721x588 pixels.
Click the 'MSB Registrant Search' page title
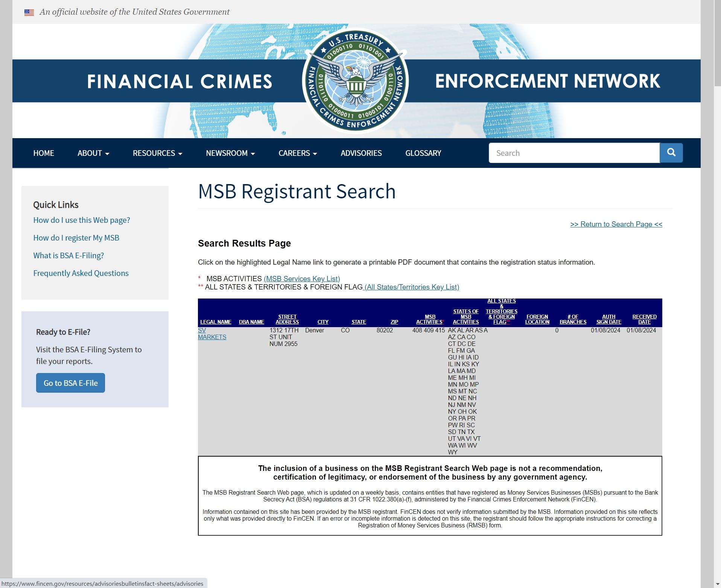click(297, 191)
